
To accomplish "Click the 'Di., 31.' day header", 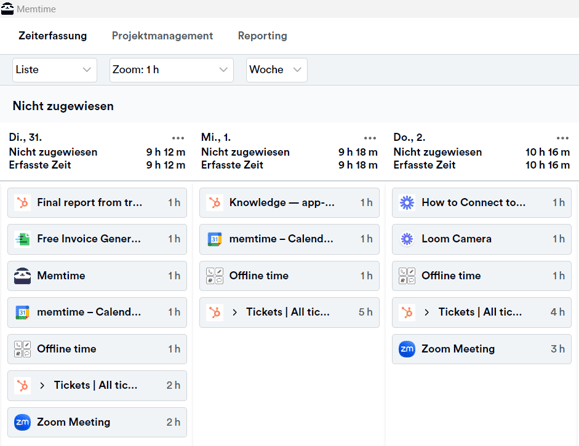I will click(25, 137).
